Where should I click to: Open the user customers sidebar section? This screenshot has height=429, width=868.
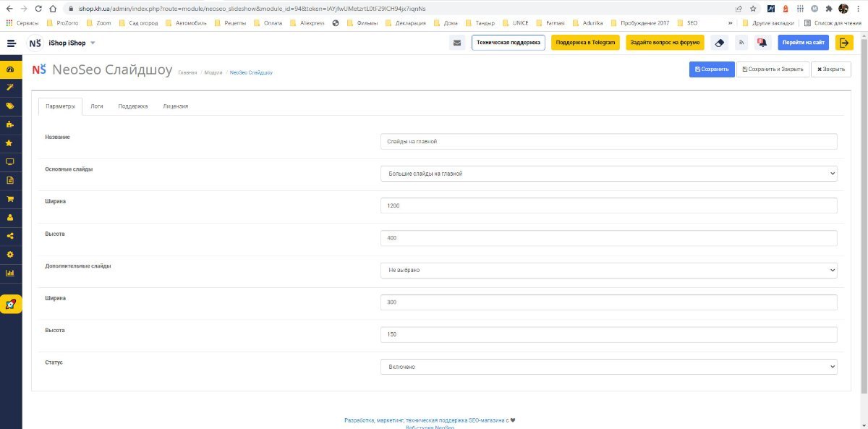click(x=10, y=217)
